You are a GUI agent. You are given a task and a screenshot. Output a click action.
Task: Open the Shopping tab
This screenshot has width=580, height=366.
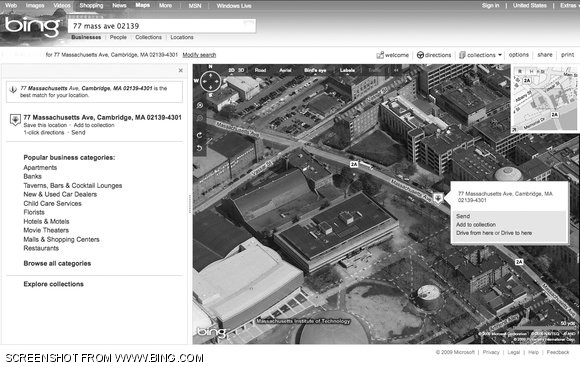[x=91, y=6]
